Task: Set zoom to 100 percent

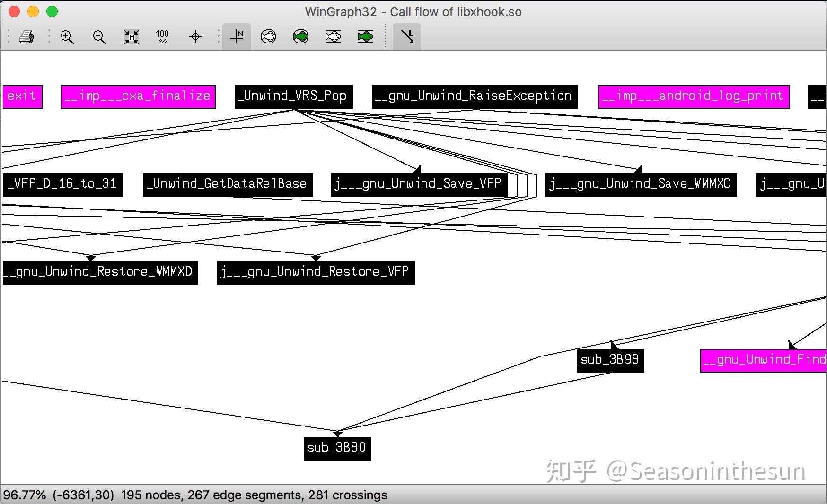Action: (x=162, y=36)
